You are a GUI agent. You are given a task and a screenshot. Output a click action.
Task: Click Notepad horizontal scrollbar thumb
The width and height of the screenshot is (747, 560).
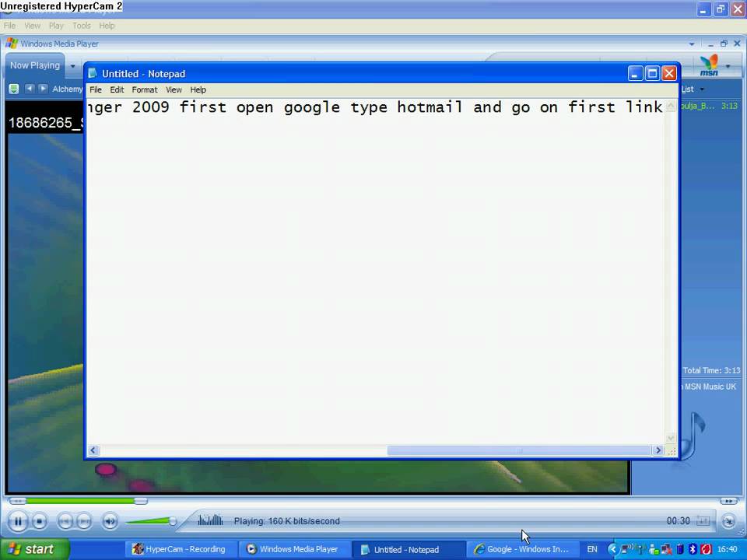tap(519, 450)
